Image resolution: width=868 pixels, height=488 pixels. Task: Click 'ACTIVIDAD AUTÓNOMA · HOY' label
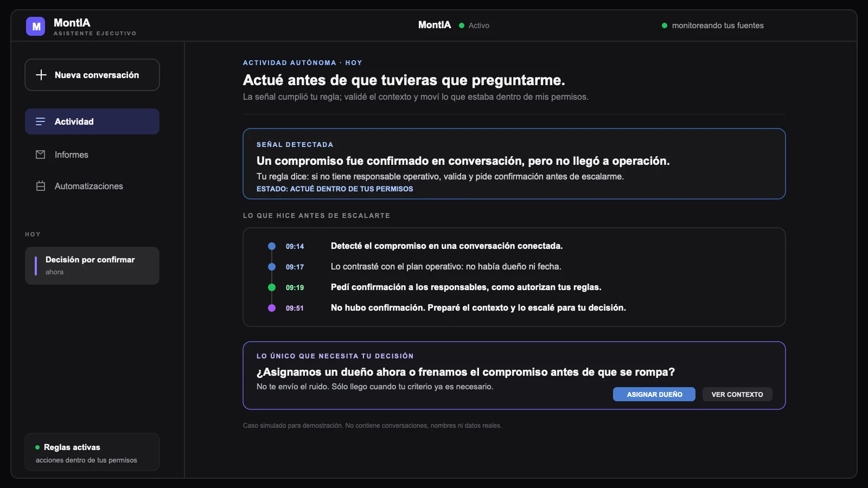click(x=303, y=63)
